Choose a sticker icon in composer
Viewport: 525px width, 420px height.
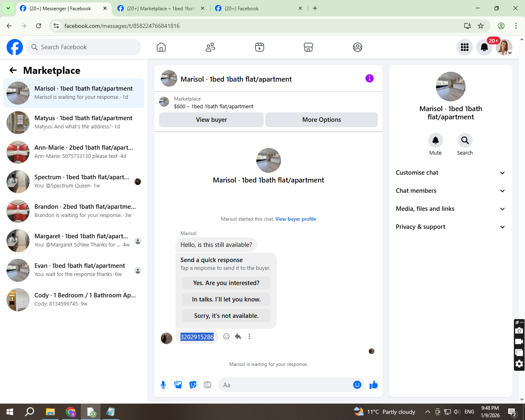tap(193, 385)
